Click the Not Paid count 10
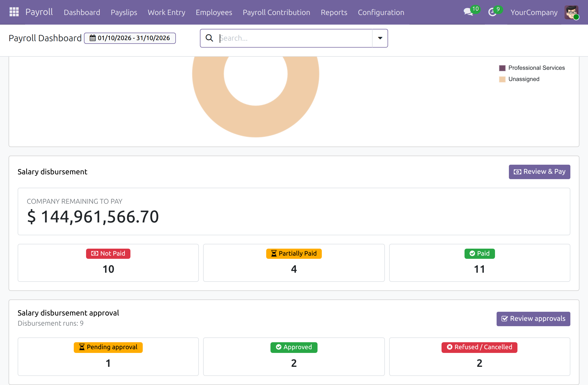Viewport: 588px width, 385px height. [108, 269]
